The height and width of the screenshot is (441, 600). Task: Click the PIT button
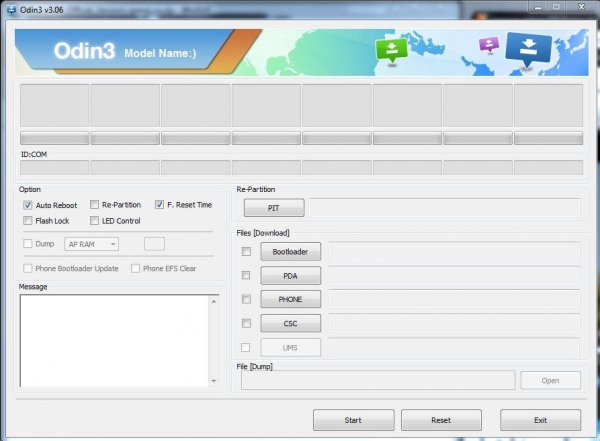274,208
